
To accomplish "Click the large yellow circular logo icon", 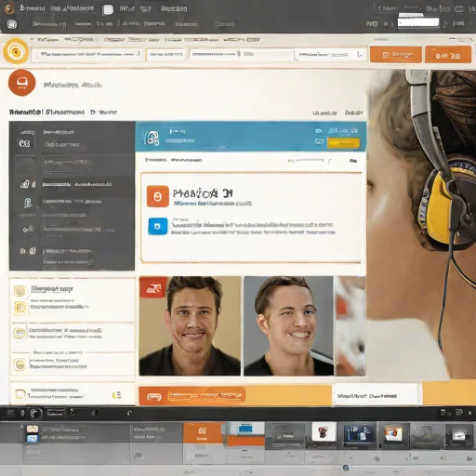I will click(x=16, y=51).
